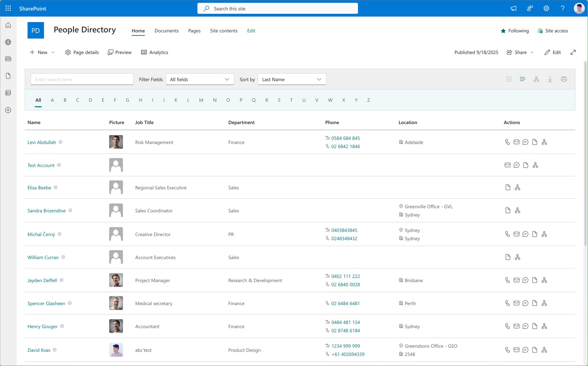588x366 pixels.
Task: Open chat icon in Michal Černý's row
Action: click(x=525, y=234)
